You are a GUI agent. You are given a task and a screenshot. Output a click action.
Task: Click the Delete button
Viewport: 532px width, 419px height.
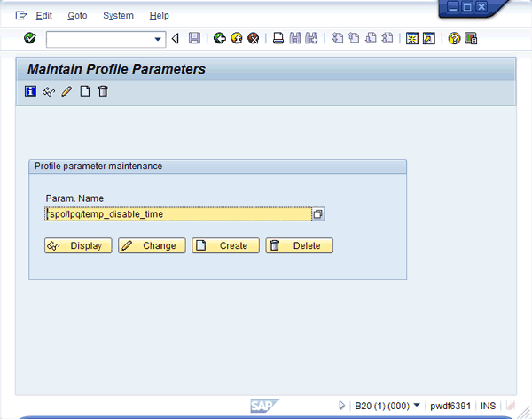click(x=300, y=245)
